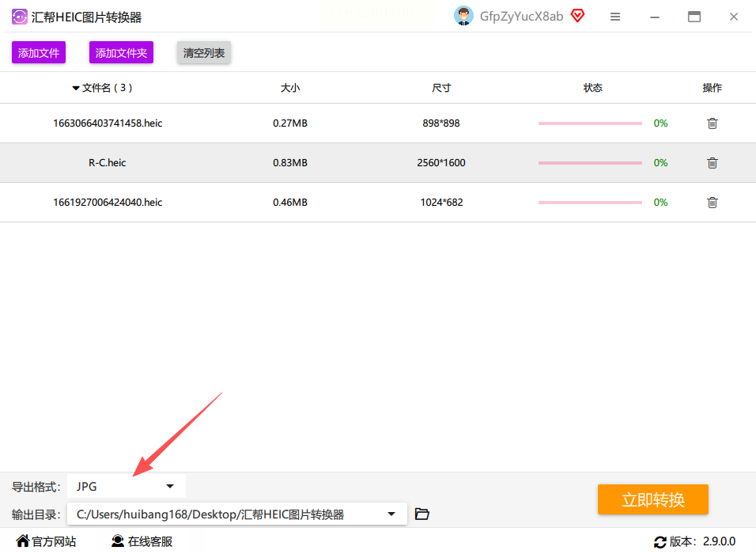This screenshot has height=554, width=756.
Task: Delete the 1661927006424040.heic row with trash icon
Action: pyautogui.click(x=713, y=203)
